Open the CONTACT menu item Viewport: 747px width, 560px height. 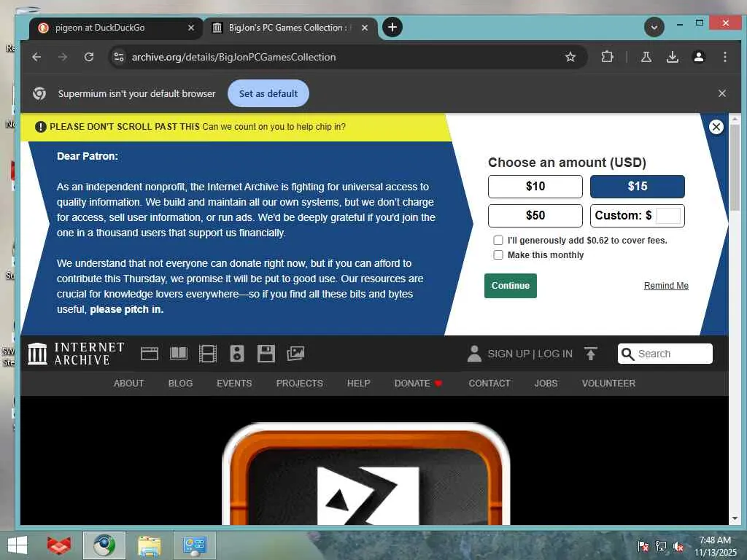pos(489,384)
